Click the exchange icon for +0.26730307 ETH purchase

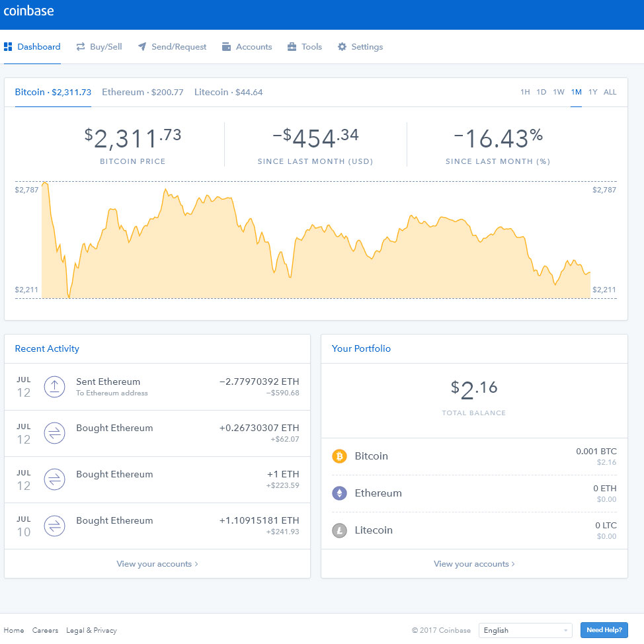(x=55, y=433)
